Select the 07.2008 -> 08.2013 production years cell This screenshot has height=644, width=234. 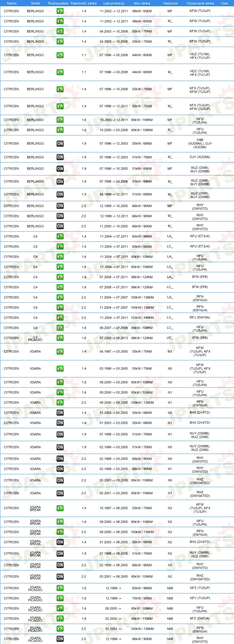click(x=114, y=338)
